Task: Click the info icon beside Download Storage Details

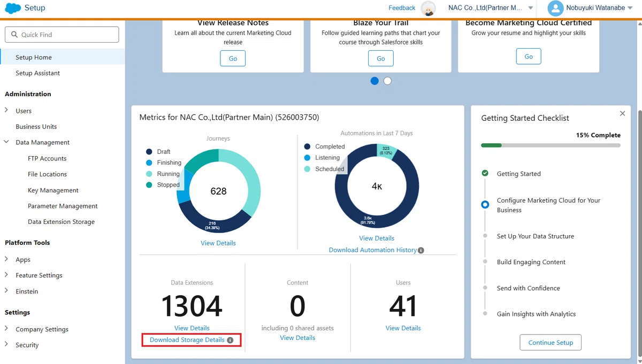Action: click(230, 340)
